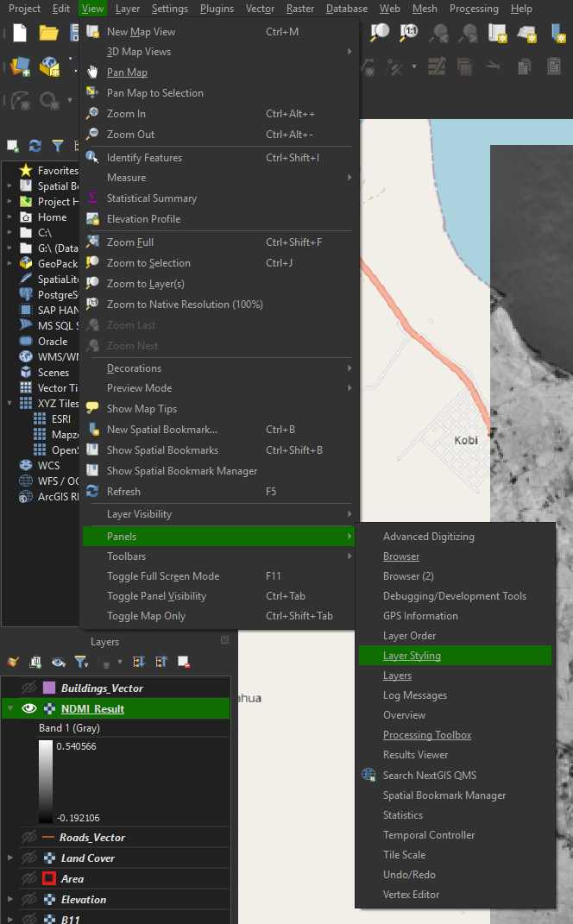Hide the NDMI_Result layer
The image size is (573, 924).
29,708
